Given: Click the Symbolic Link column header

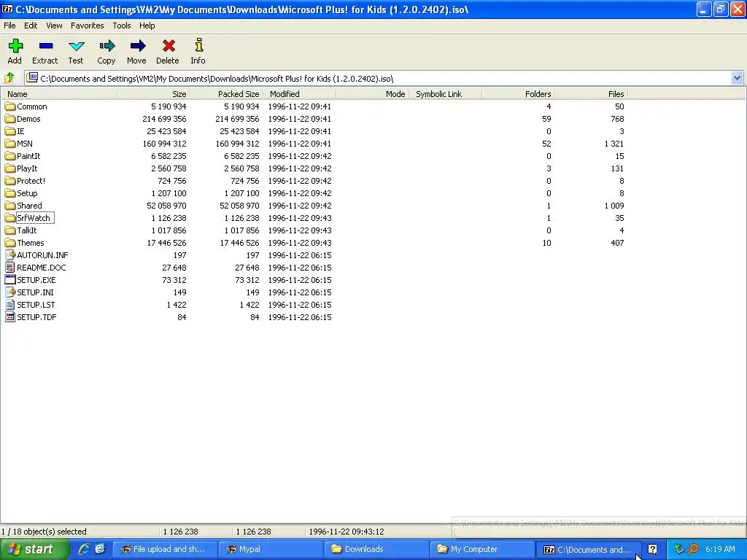Looking at the screenshot, I should pos(446,94).
